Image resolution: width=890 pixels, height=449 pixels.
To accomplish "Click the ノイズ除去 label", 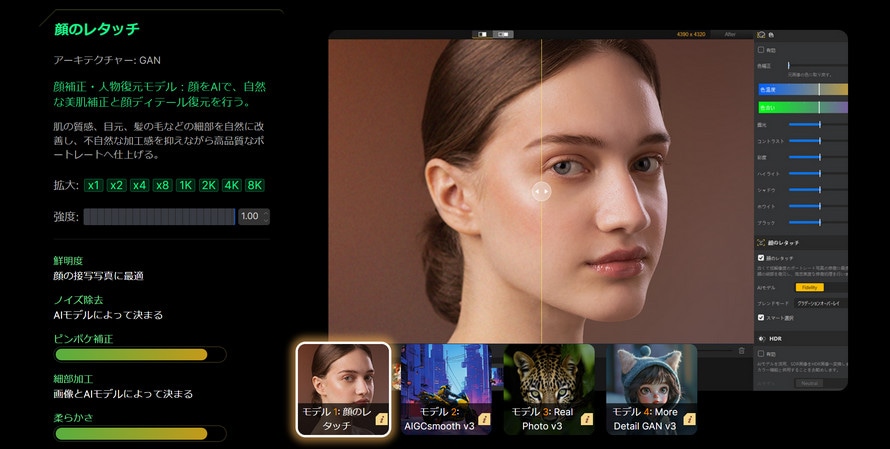I will pyautogui.click(x=78, y=300).
